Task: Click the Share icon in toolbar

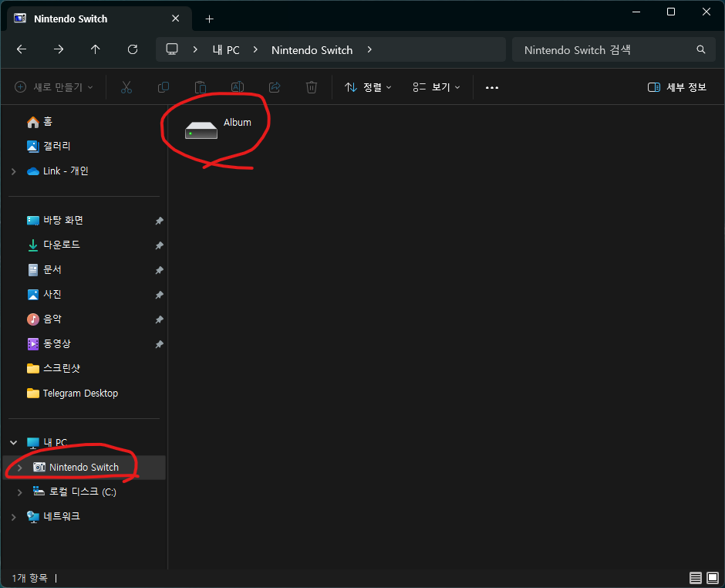Action: coord(275,87)
